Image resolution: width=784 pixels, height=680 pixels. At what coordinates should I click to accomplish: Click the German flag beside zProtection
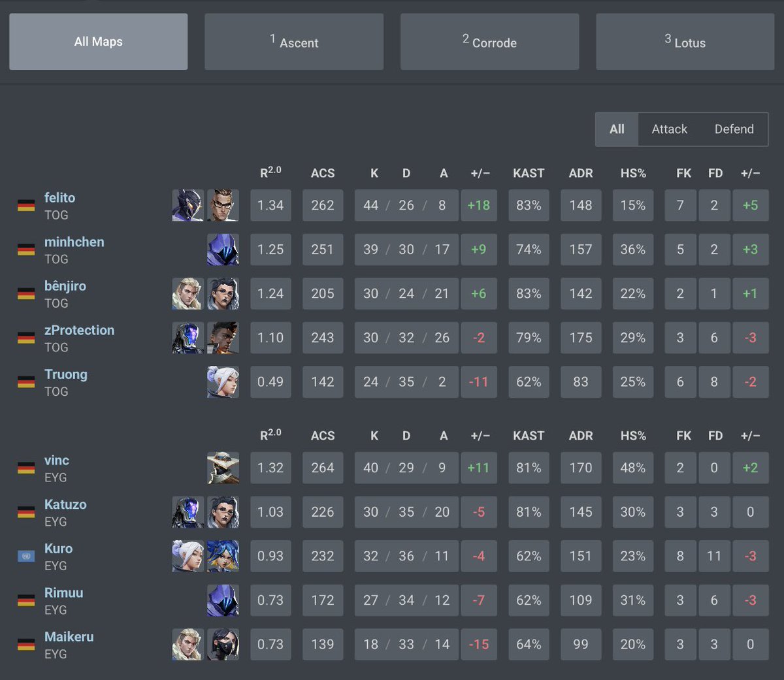pyautogui.click(x=26, y=338)
